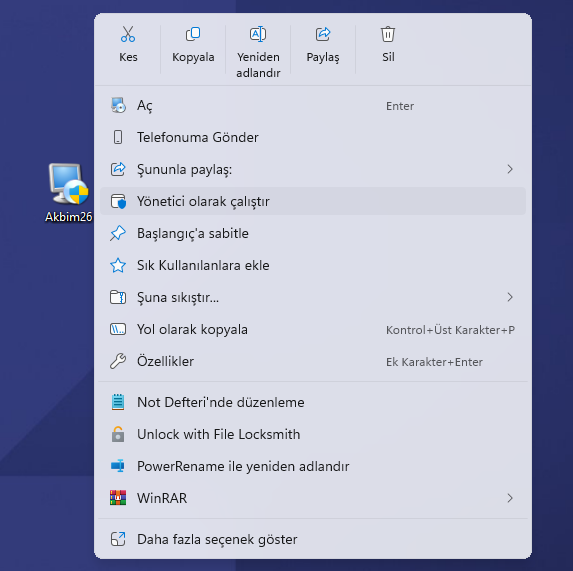This screenshot has height=571, width=573.
Task: Show Daha fazla seçenek göster
Action: [x=313, y=539]
